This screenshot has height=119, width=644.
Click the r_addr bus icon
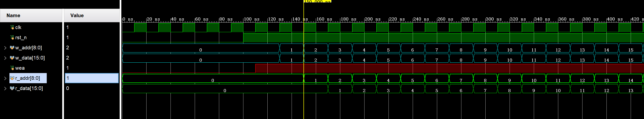click(x=12, y=78)
